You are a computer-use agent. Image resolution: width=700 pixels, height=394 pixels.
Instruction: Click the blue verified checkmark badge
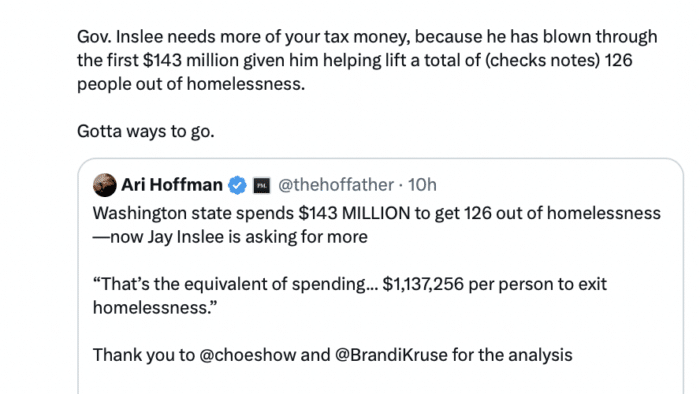coord(237,185)
